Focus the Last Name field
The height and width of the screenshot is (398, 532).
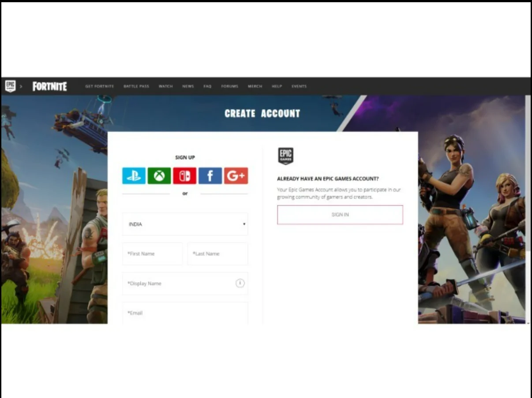coord(217,254)
